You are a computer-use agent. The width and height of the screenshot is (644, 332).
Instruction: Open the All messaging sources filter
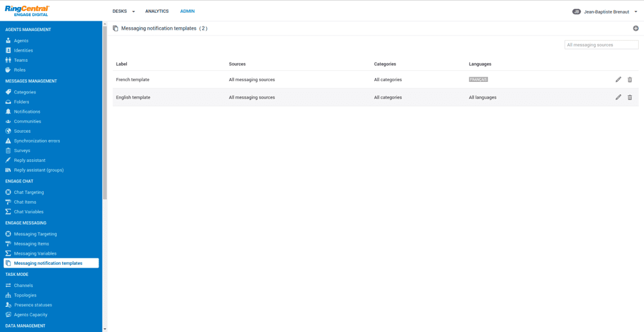tap(601, 45)
